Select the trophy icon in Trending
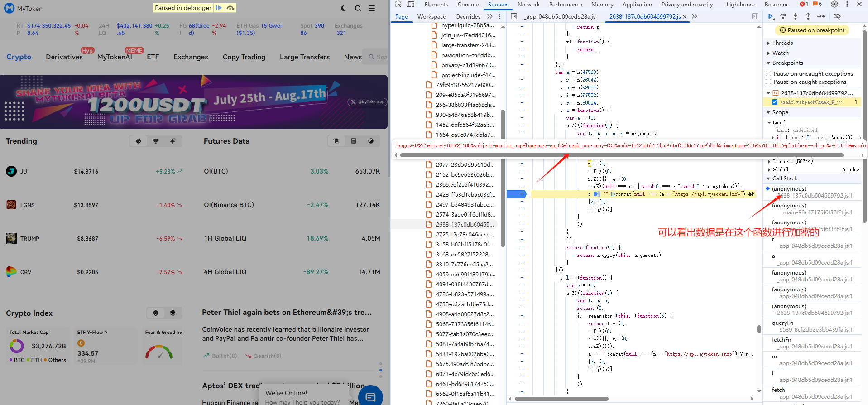The image size is (868, 405). (156, 141)
